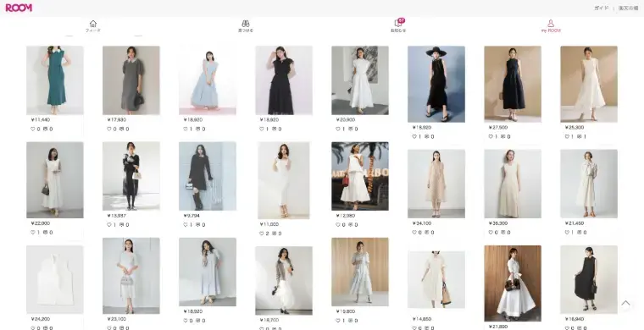Click the ¥27,500 price text

pos(498,128)
